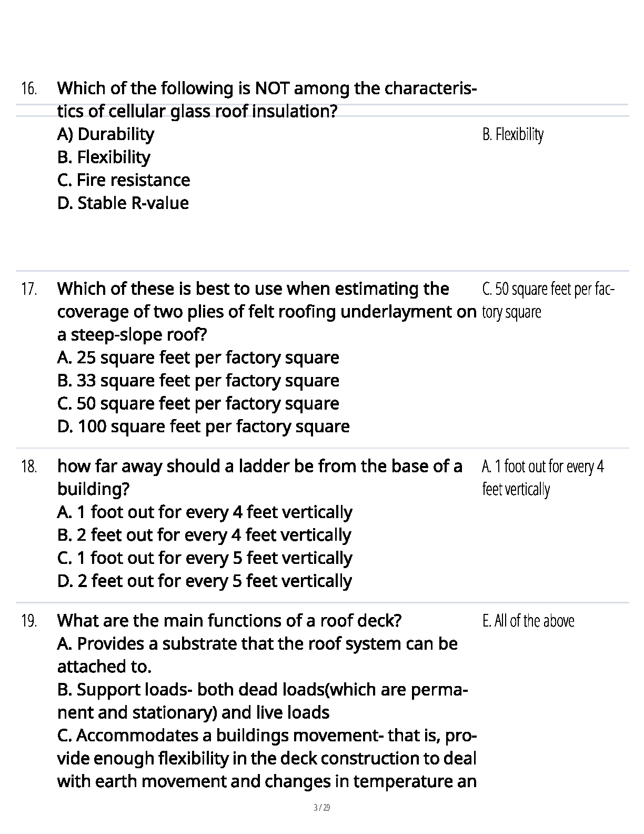The image size is (644, 834).
Task: Choose 'C. 1 foot out for every 5 feet vertically'
Action: (x=205, y=558)
